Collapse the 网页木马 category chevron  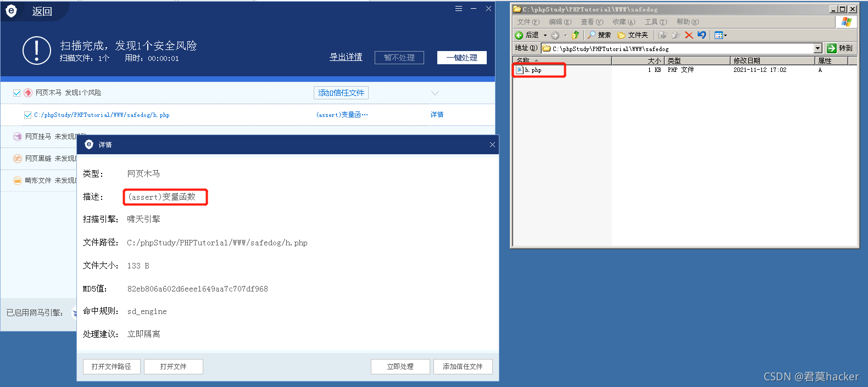tap(435, 93)
